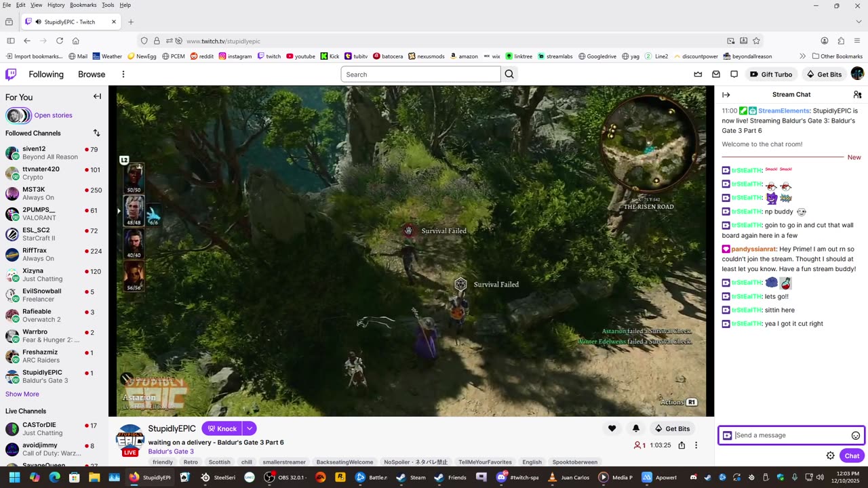This screenshot has width=868, height=488.
Task: Open Twitch more options menu beside Browse
Action: pyautogui.click(x=123, y=74)
